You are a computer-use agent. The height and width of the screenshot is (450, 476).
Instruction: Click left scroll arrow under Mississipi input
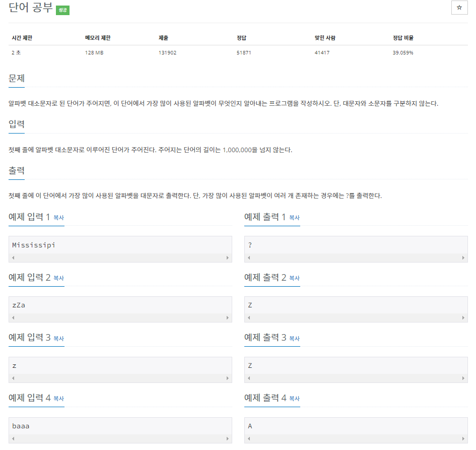click(x=13, y=258)
